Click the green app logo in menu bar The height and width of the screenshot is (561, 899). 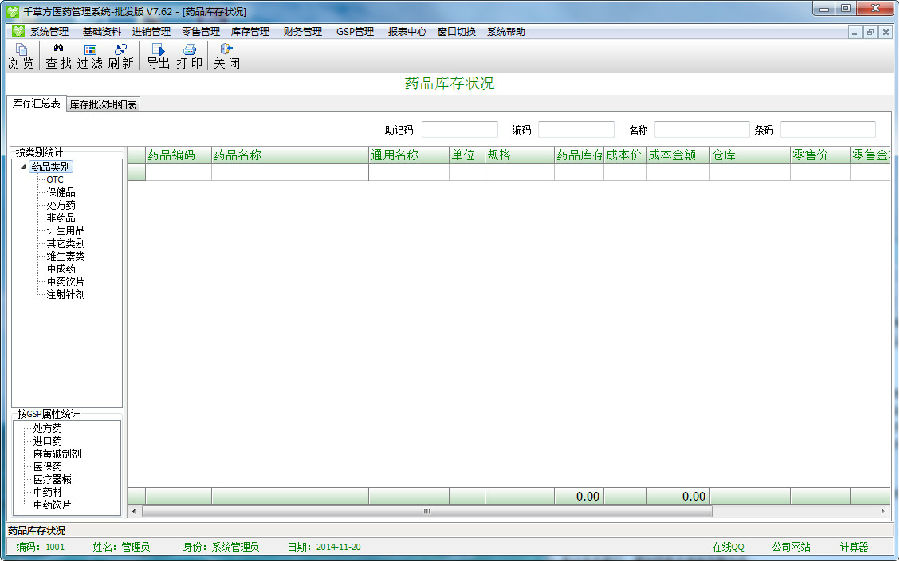pyautogui.click(x=18, y=31)
